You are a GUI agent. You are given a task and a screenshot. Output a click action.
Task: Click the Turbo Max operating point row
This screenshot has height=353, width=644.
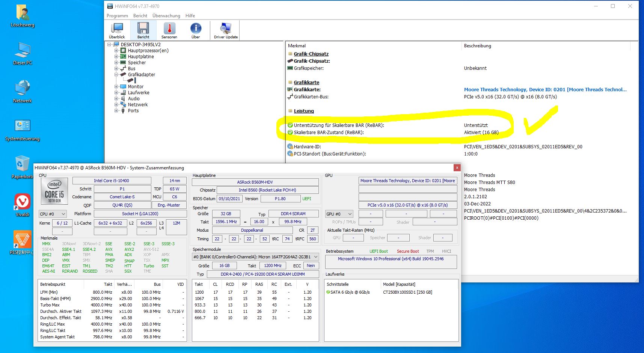pos(112,305)
